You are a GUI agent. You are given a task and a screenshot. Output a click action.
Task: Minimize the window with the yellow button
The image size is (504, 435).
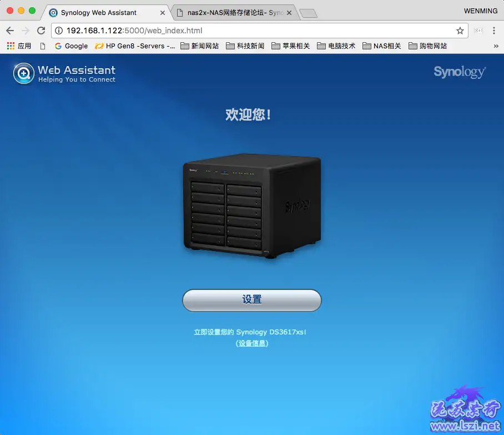[x=21, y=11]
